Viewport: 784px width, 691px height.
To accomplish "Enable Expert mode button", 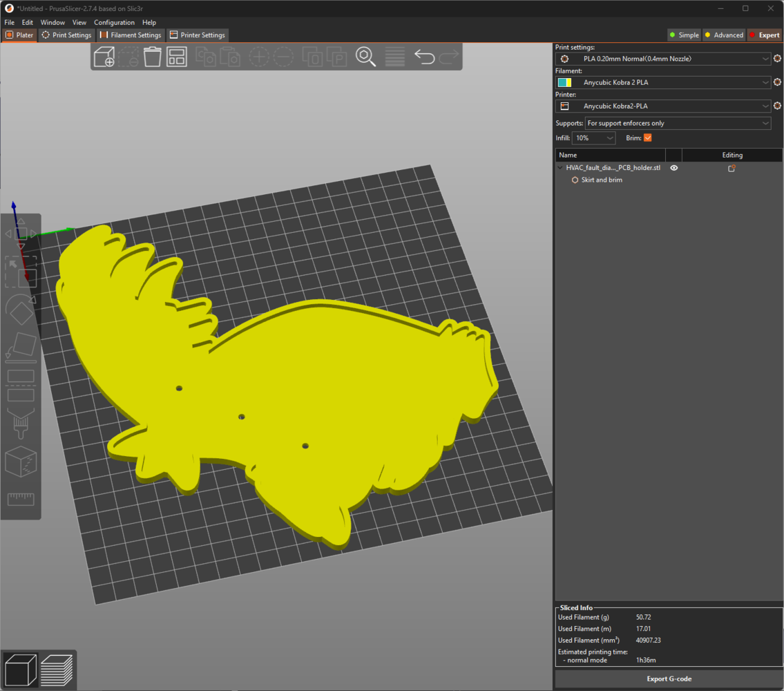I will 764,35.
